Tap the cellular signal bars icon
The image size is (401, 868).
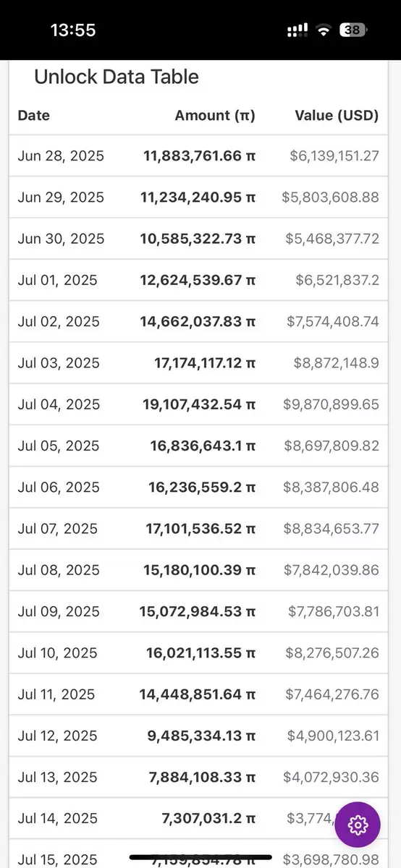(x=297, y=30)
